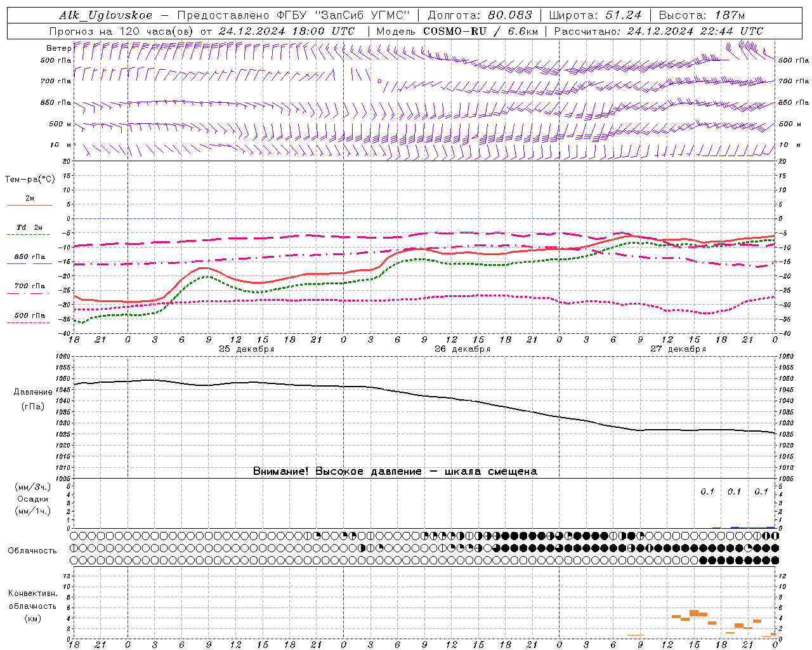The width and height of the screenshot is (812, 650).
Task: Select the (мм/1ч.) precipitation unit label
Action: click(x=33, y=511)
